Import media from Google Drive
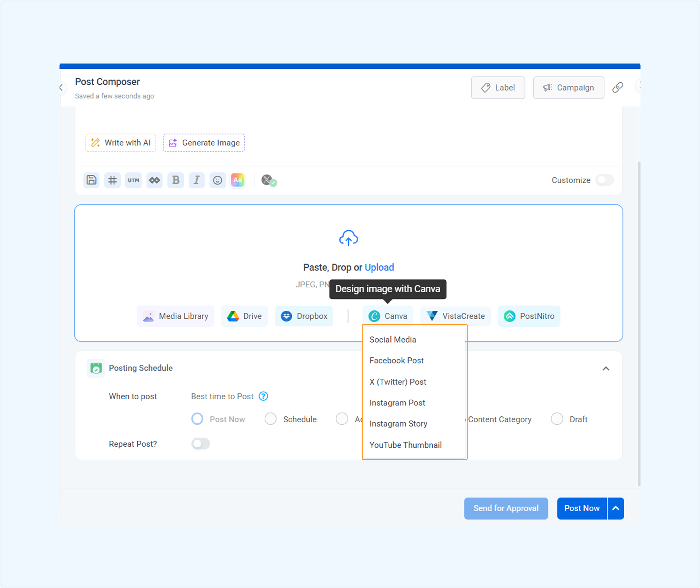Viewport: 700px width, 588px height. point(244,316)
